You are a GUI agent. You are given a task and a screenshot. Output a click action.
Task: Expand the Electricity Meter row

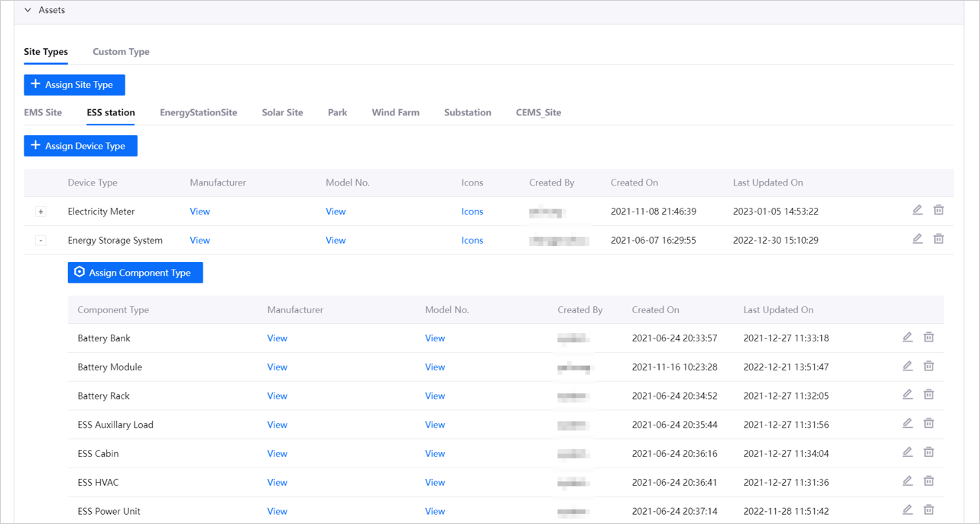pos(41,212)
